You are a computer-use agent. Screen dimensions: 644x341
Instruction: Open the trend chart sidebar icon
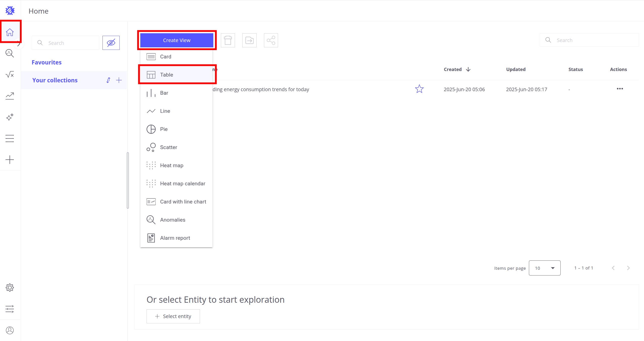(10, 96)
